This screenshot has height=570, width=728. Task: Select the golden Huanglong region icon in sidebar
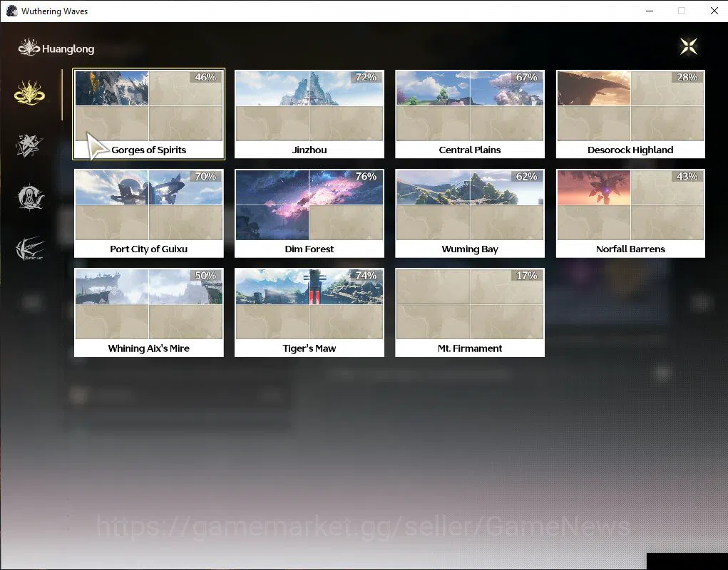coord(30,93)
